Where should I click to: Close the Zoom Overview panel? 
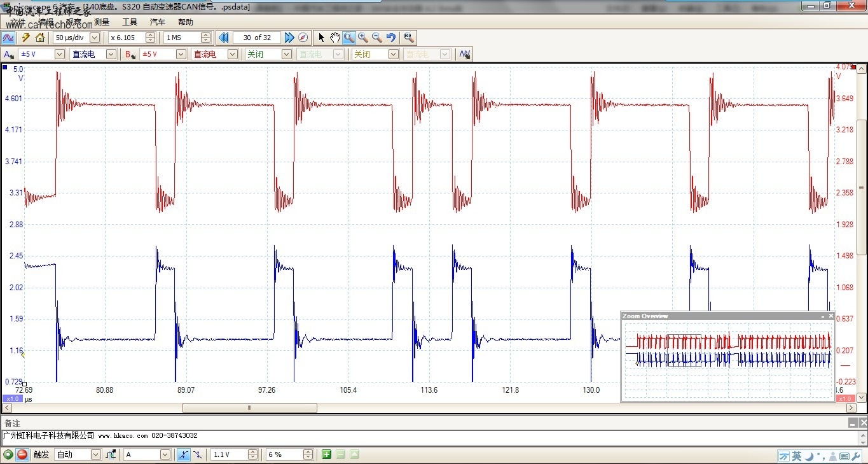(831, 316)
